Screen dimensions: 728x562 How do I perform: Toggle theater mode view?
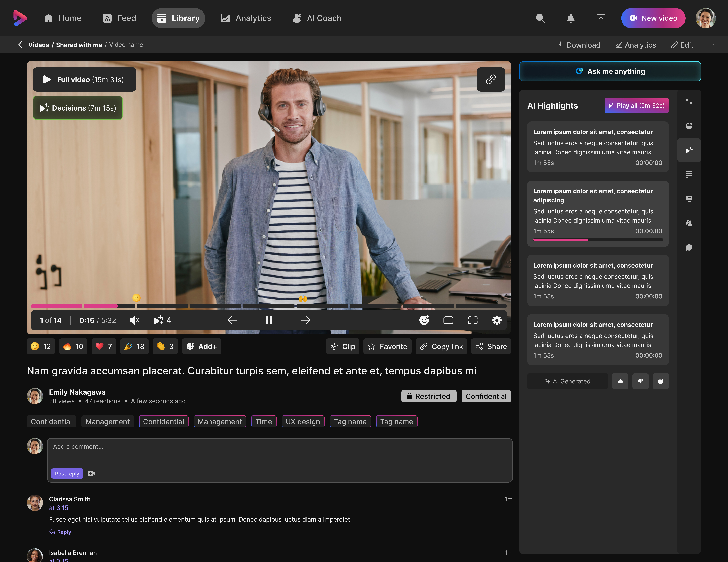pos(448,320)
